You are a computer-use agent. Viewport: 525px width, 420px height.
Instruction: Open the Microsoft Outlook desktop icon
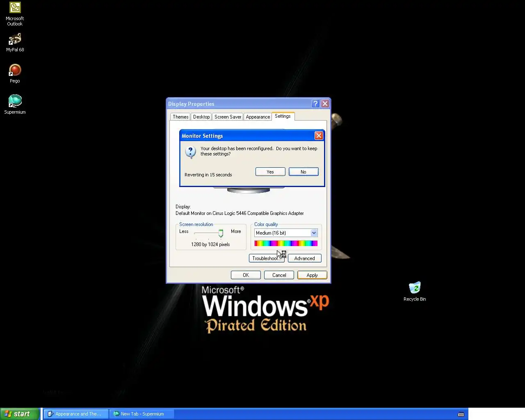(x=15, y=14)
